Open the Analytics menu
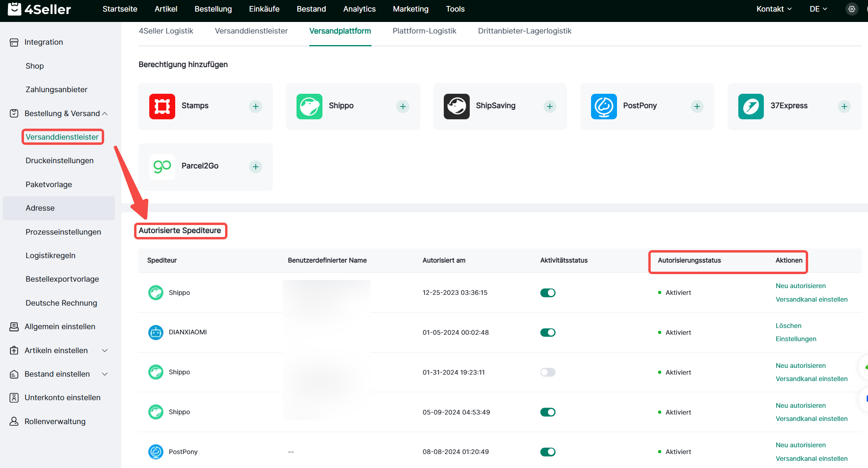 (359, 9)
